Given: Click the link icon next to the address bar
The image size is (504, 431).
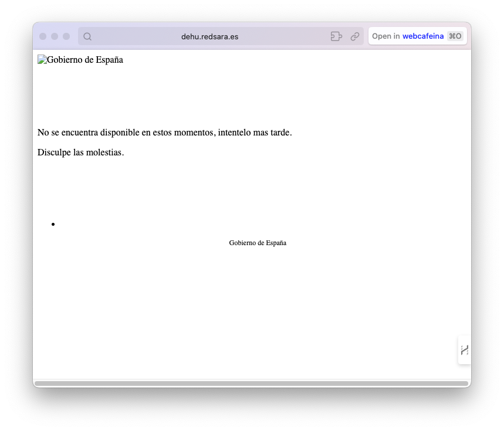Looking at the screenshot, I should click(355, 36).
